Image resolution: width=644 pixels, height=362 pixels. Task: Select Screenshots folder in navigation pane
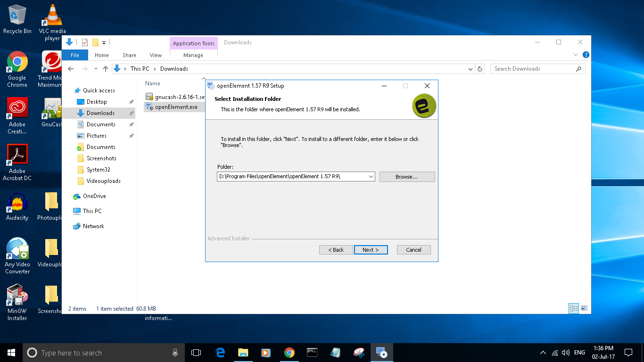pos(101,158)
